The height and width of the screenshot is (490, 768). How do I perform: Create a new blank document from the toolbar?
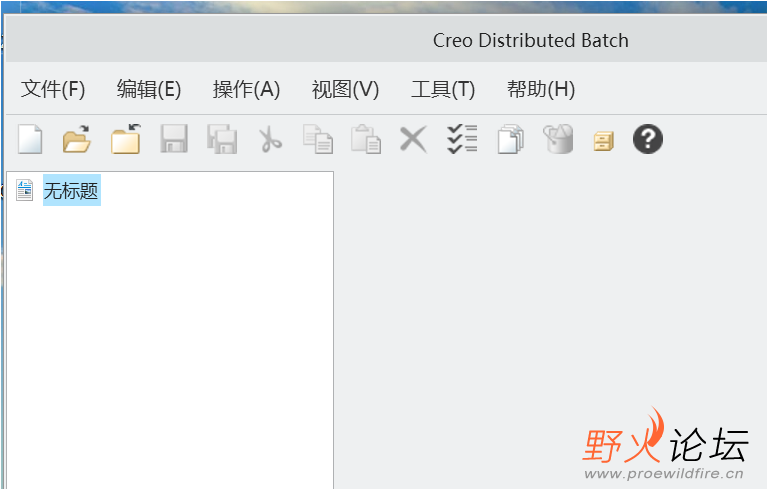[30, 139]
